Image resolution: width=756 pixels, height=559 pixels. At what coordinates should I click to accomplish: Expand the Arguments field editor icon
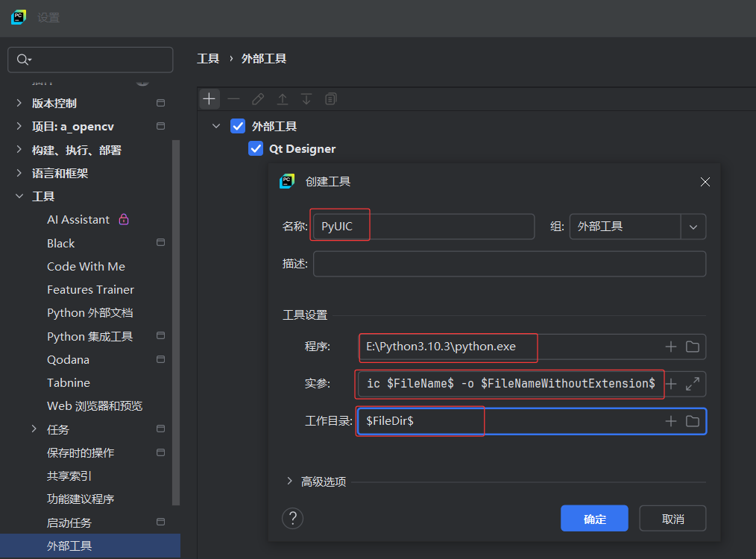(693, 384)
